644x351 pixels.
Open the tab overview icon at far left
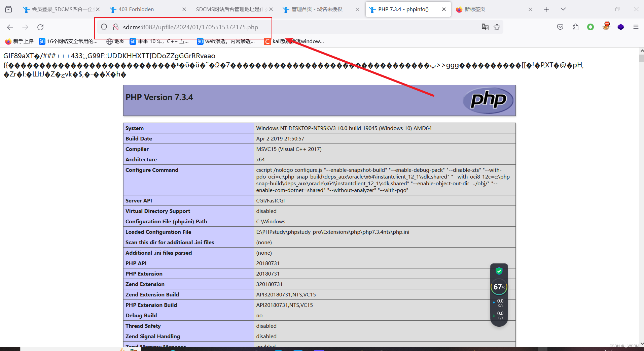click(8, 9)
